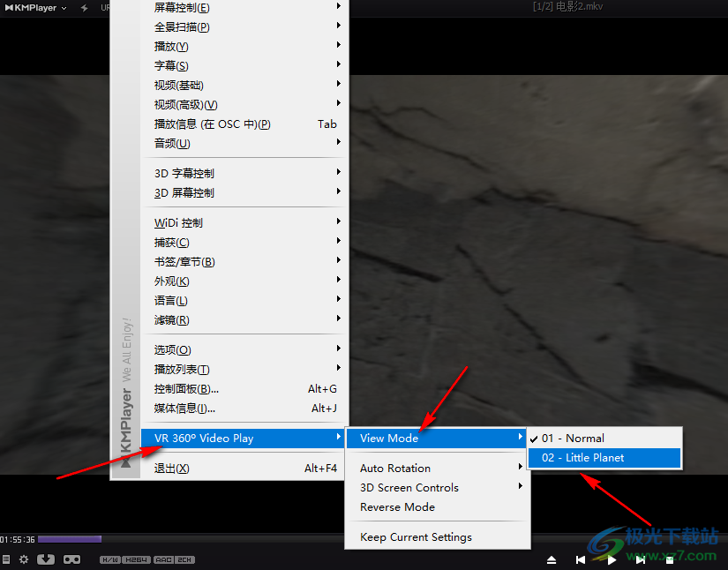Expand the 语言(L) language submenu
The height and width of the screenshot is (570, 728).
tap(244, 300)
